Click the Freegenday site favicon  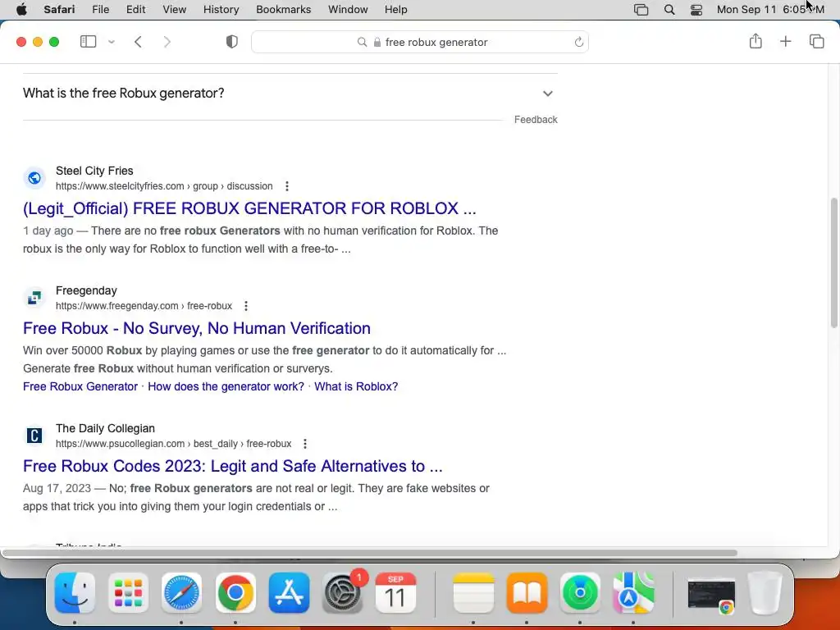34,297
